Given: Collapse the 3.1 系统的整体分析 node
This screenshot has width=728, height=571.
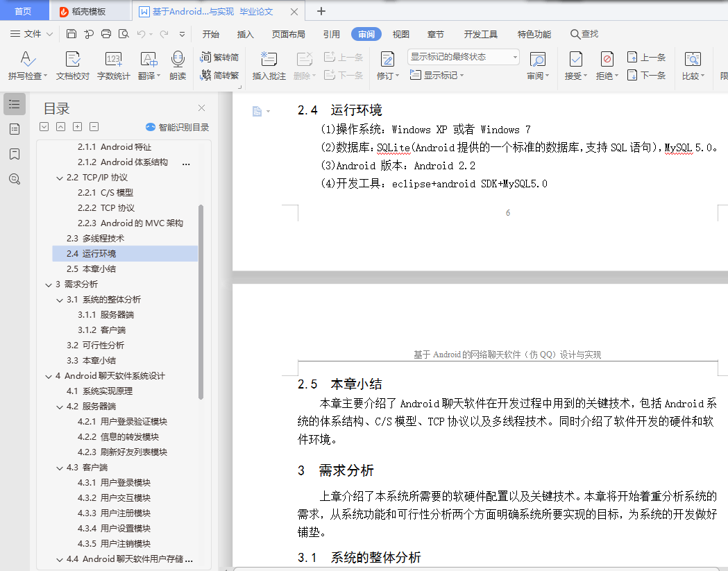Looking at the screenshot, I should [60, 300].
